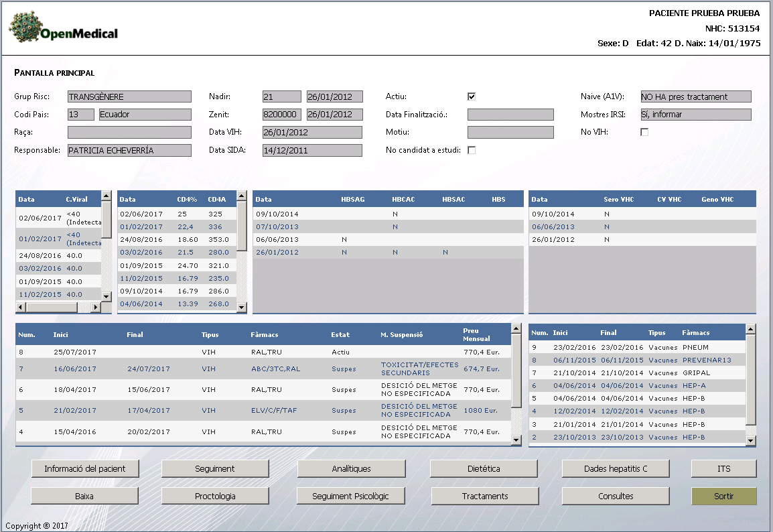Check the No VIH checkbox
773x532 pixels.
644,133
